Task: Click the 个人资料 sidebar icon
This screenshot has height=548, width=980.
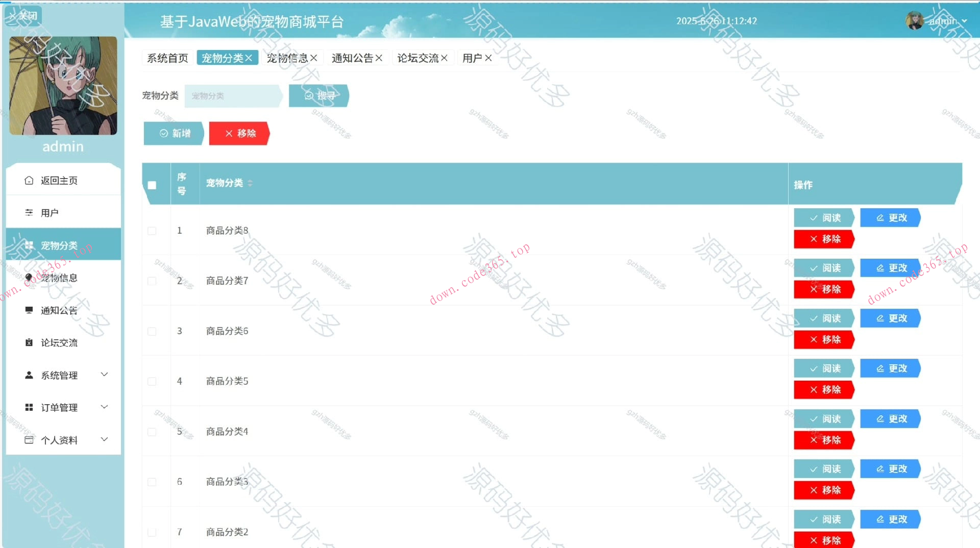Action: pyautogui.click(x=29, y=439)
